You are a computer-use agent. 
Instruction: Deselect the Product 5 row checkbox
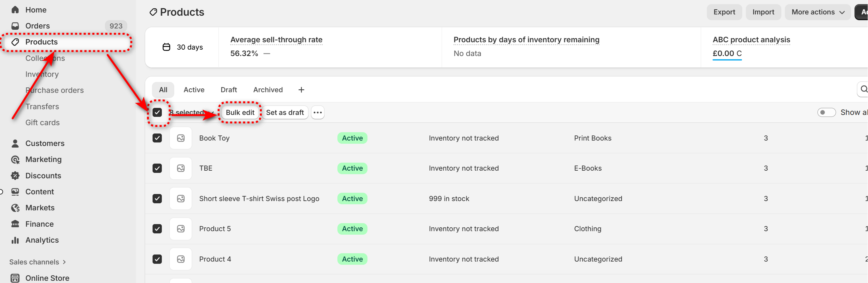(157, 229)
